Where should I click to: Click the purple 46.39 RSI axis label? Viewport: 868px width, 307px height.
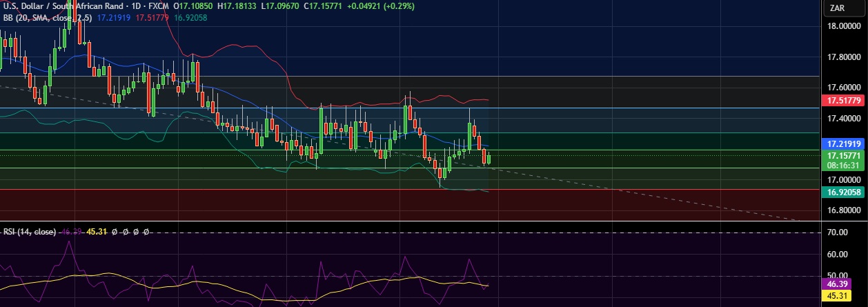pyautogui.click(x=837, y=284)
